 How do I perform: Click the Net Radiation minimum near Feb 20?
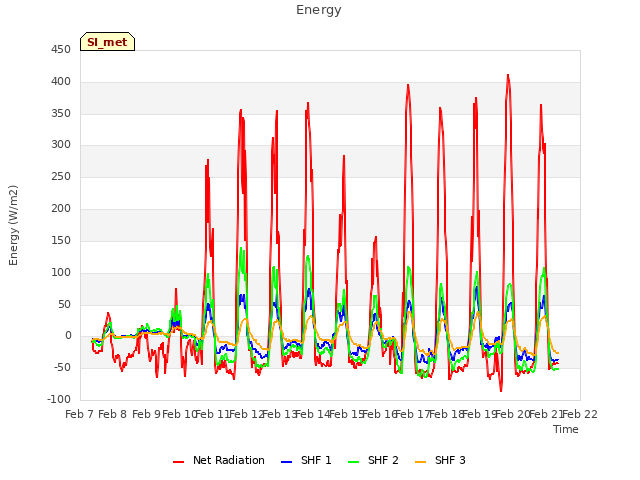501,391
